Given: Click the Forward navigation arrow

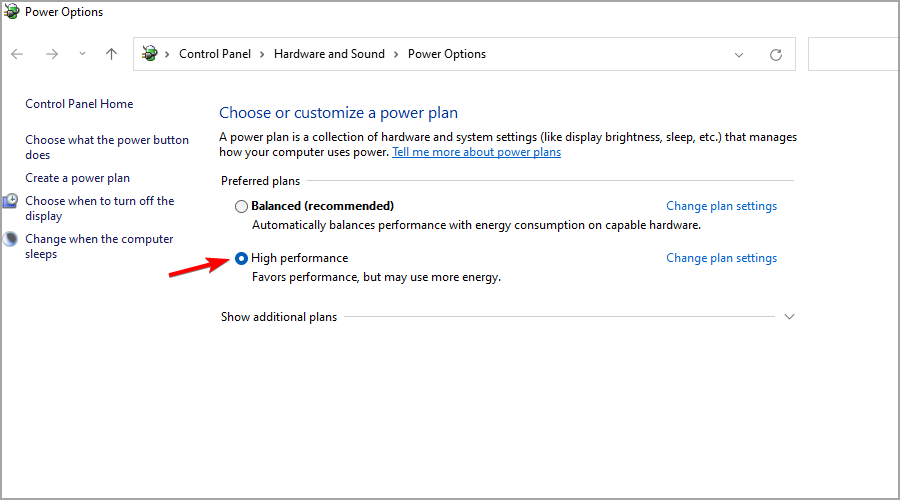Looking at the screenshot, I should click(x=52, y=54).
